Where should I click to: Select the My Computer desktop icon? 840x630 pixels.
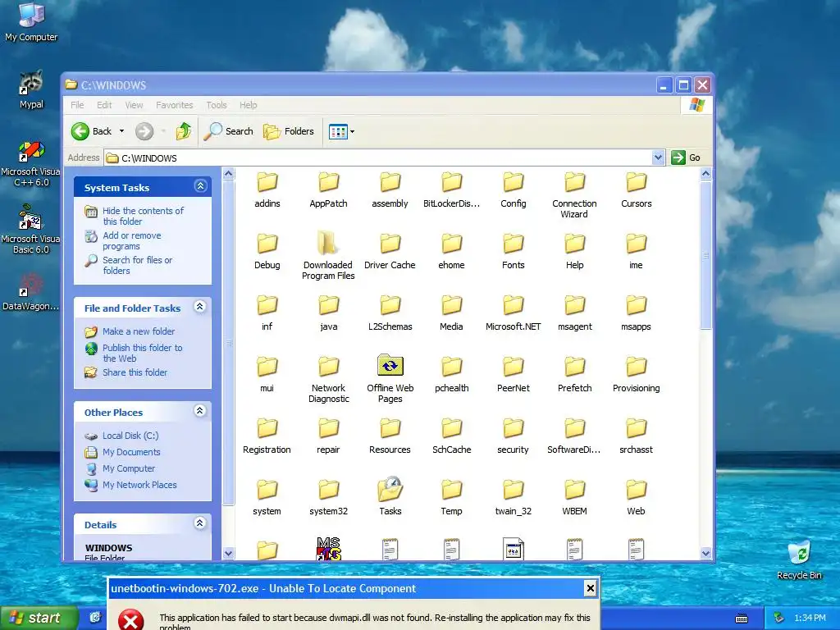coord(31,22)
